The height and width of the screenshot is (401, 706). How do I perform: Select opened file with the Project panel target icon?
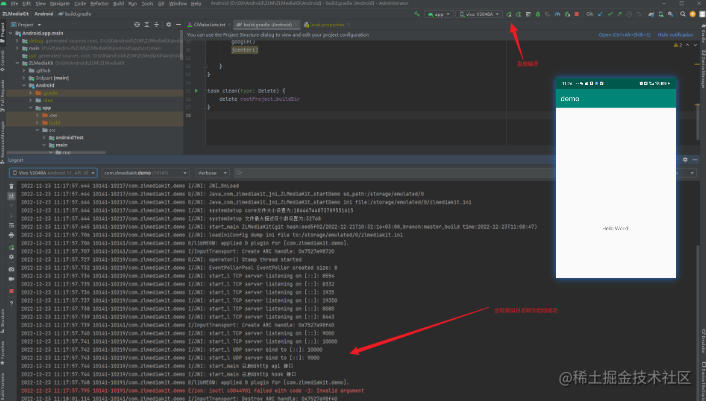click(137, 25)
